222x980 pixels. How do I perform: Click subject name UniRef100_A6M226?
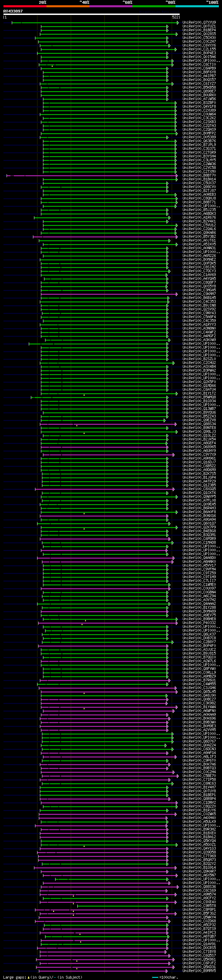pos(199,256)
